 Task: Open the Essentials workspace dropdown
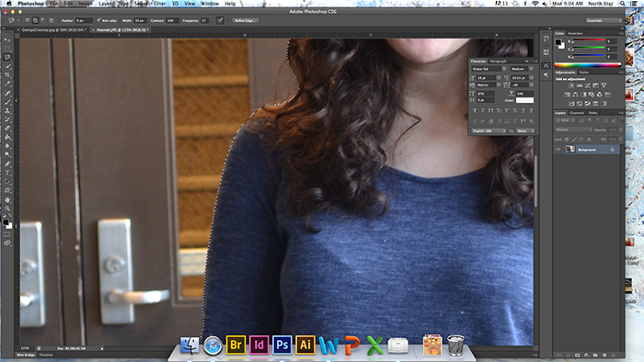(604, 20)
